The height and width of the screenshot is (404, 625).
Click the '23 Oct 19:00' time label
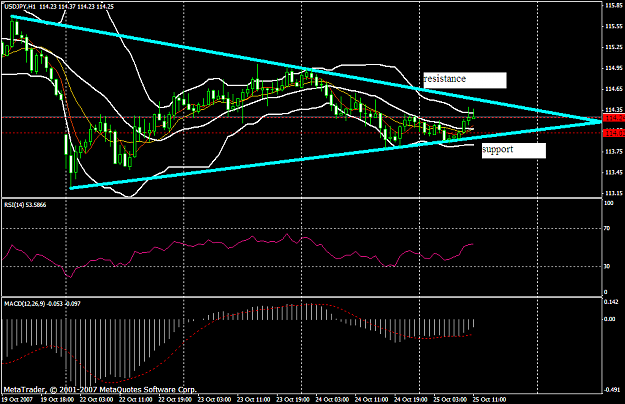pos(293,399)
